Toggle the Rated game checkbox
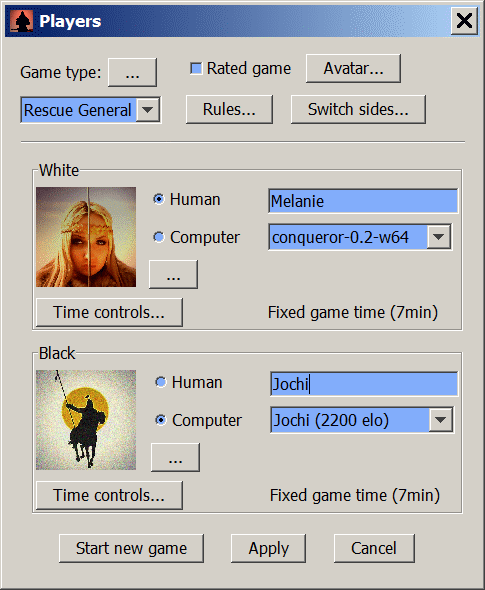Viewport: 485px width, 590px height. coord(196,68)
